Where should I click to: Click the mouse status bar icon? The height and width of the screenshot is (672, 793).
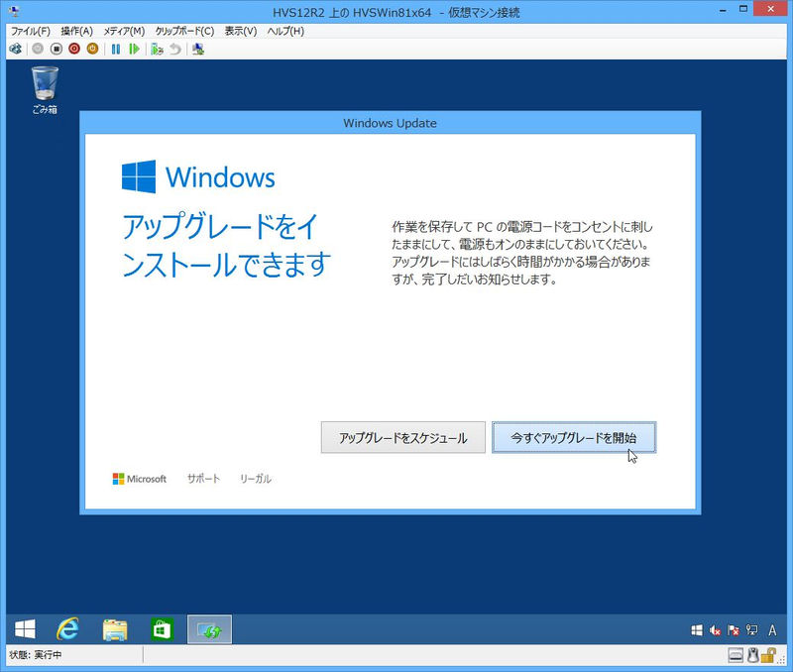753,656
